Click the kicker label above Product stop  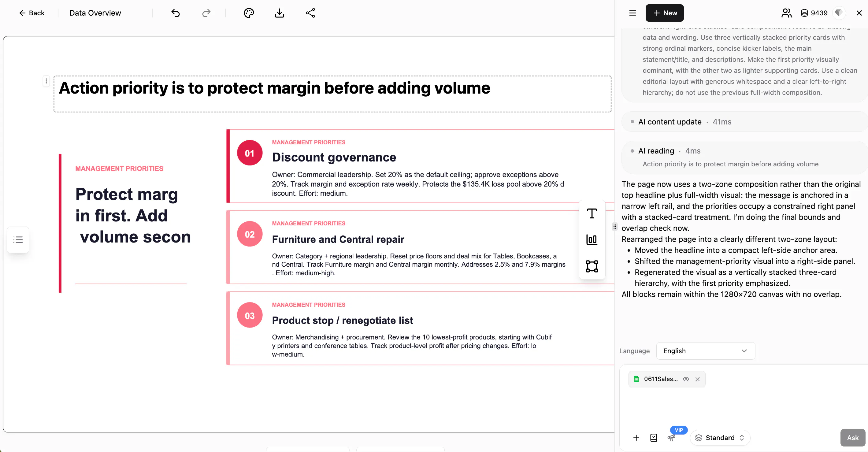(308, 305)
